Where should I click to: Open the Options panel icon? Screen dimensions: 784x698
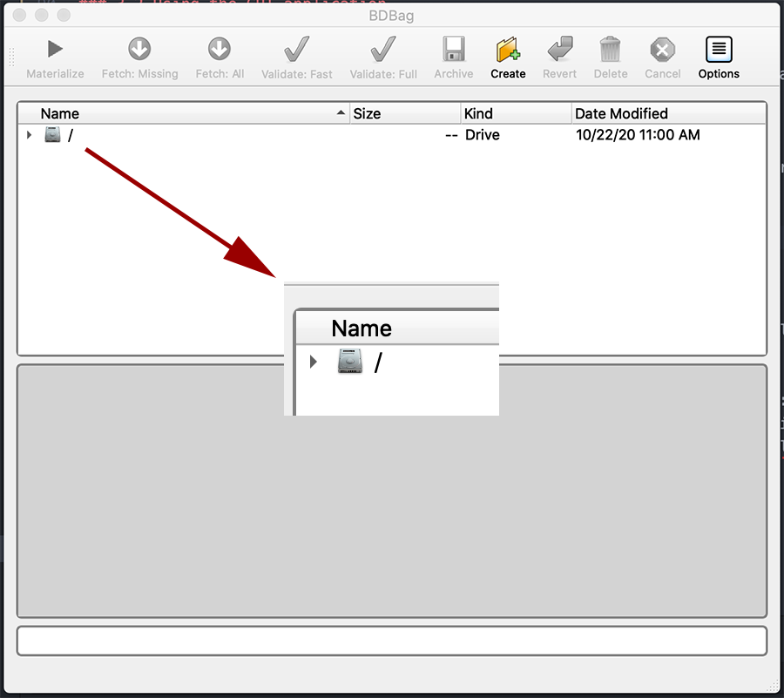pyautogui.click(x=719, y=49)
